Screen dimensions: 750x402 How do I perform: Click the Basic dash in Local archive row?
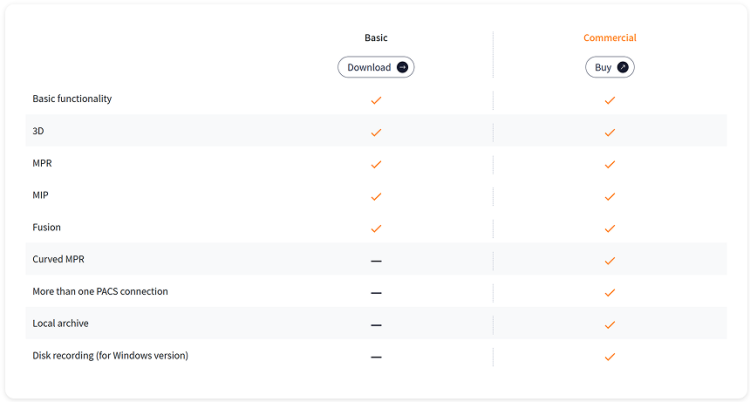point(376,325)
